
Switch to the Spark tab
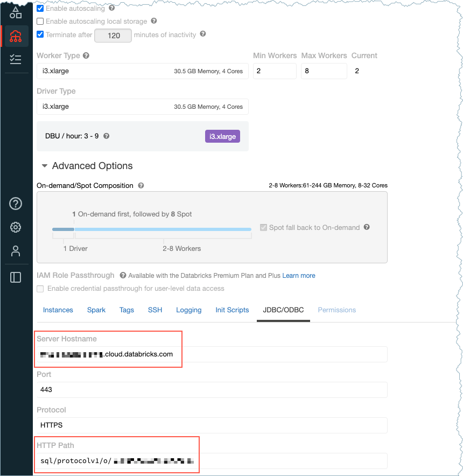96,310
